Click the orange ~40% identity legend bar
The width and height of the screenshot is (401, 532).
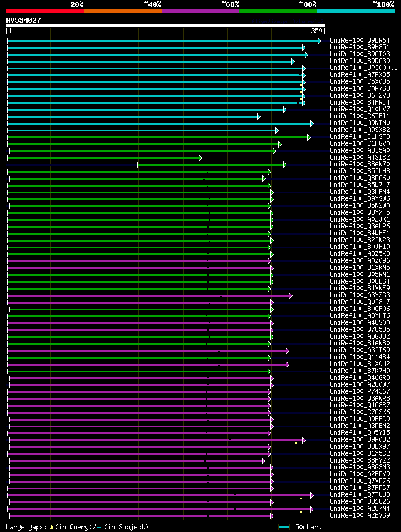point(123,11)
